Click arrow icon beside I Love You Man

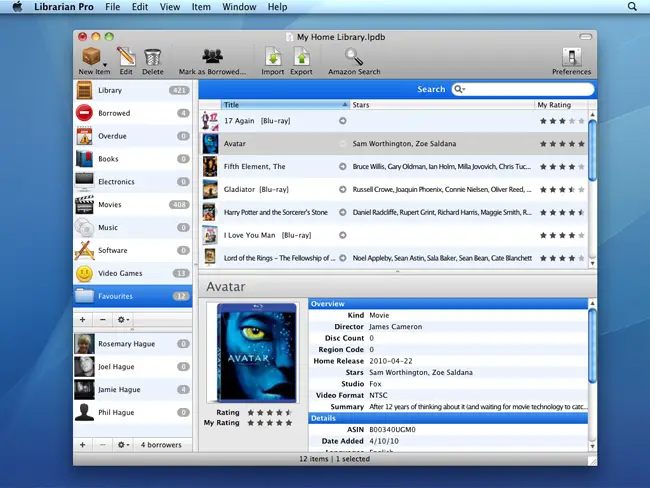[342, 235]
